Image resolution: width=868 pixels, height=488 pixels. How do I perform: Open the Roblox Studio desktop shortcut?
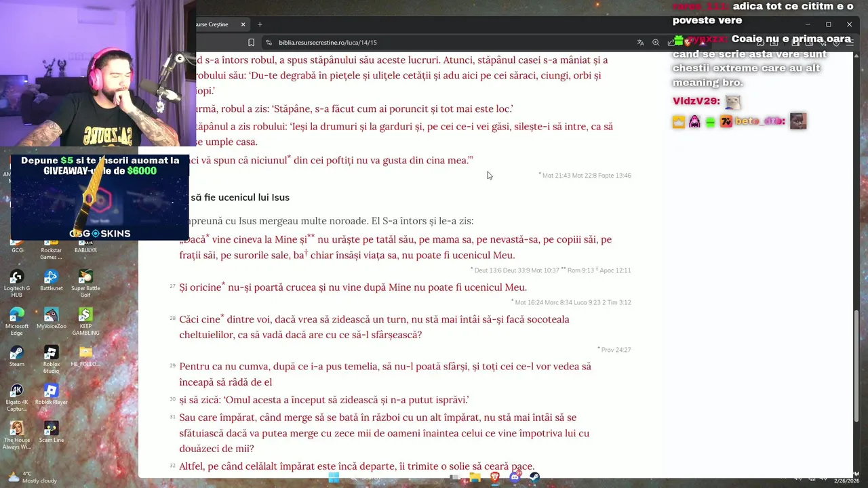click(51, 360)
